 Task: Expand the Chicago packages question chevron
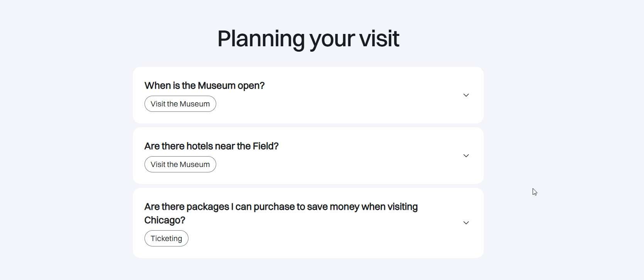[466, 223]
